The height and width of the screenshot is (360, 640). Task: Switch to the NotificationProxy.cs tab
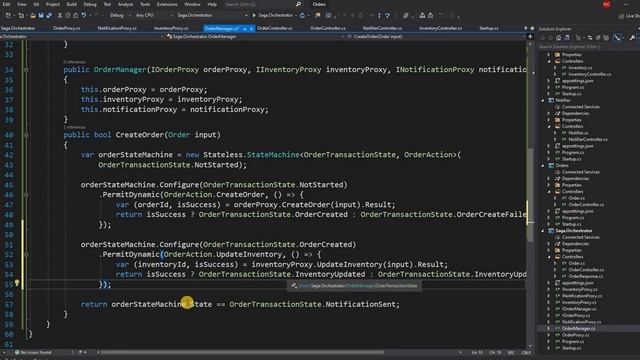(x=117, y=28)
